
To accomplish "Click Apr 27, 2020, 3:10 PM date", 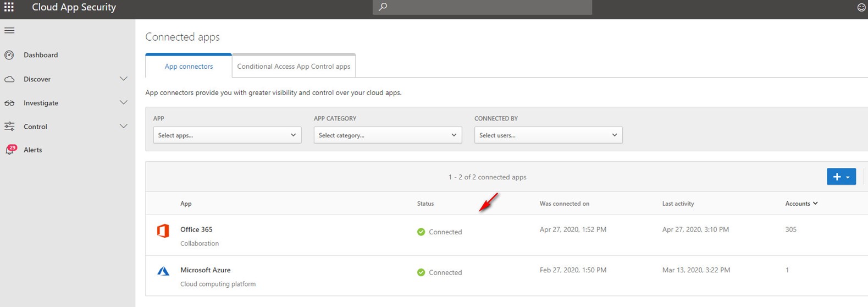I will (695, 229).
